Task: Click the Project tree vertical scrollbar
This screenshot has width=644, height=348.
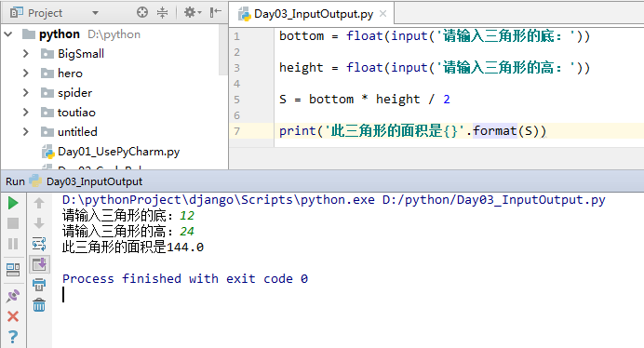Action: point(223,50)
